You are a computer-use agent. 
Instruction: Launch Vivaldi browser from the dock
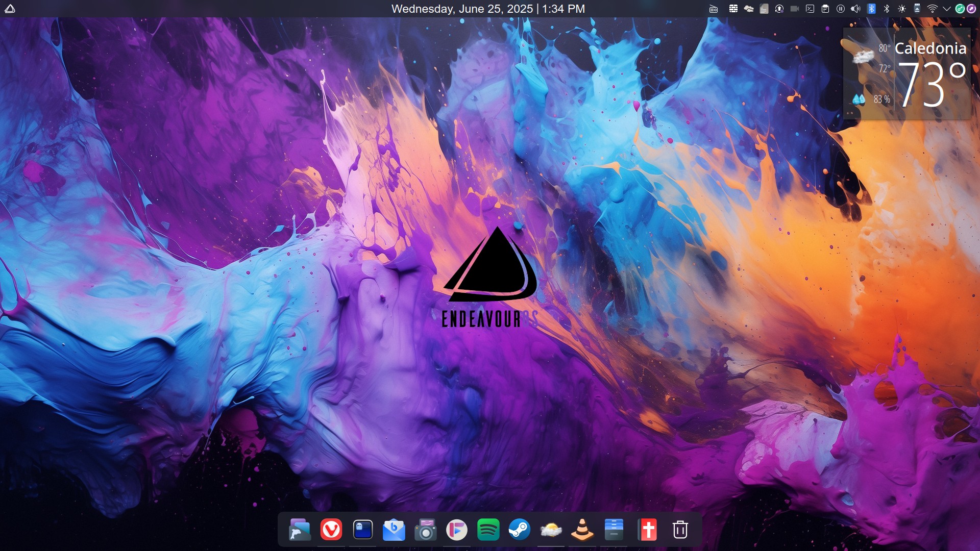coord(331,530)
